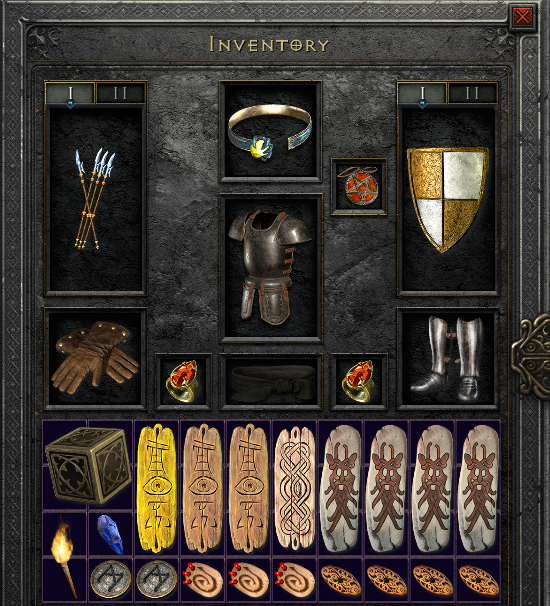Select weapon set I on left slot
The width and height of the screenshot is (550, 606).
point(70,93)
